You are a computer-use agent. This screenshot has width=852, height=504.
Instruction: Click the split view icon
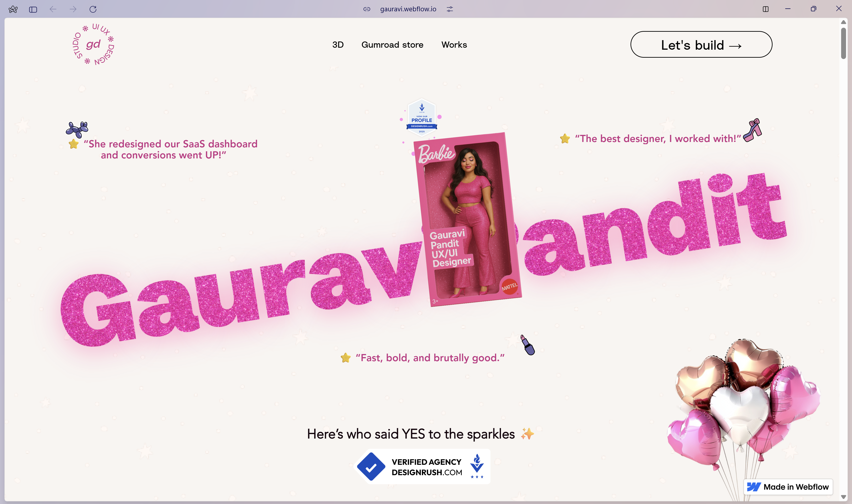tap(766, 9)
